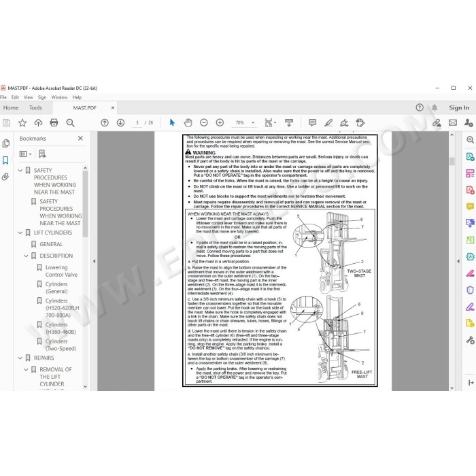476x476 pixels.
Task: Share a link to this file
Action: click(437, 122)
